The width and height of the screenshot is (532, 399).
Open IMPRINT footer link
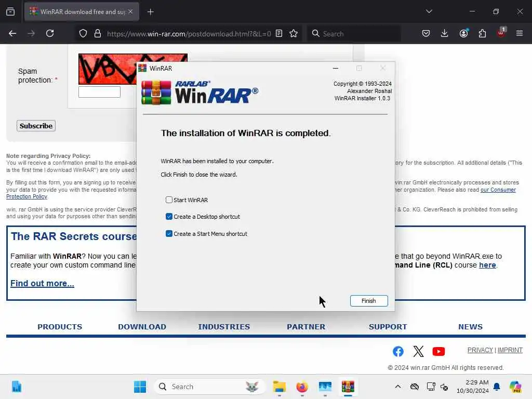coord(510,350)
